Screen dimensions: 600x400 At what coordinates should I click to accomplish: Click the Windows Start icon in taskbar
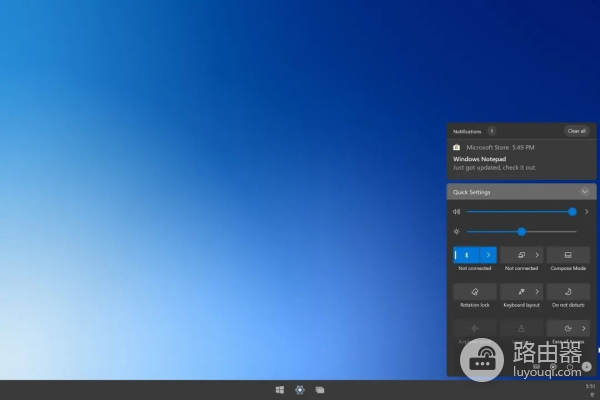280,389
